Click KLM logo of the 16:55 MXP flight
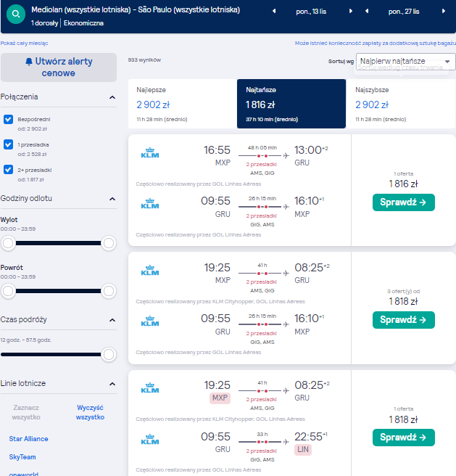The image size is (456, 476). click(150, 152)
